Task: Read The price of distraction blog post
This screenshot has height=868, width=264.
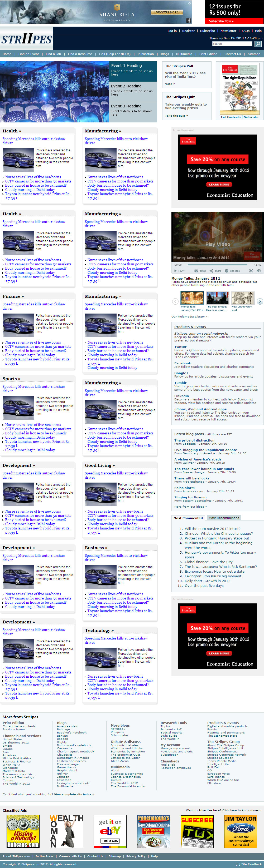Action: coord(194,440)
